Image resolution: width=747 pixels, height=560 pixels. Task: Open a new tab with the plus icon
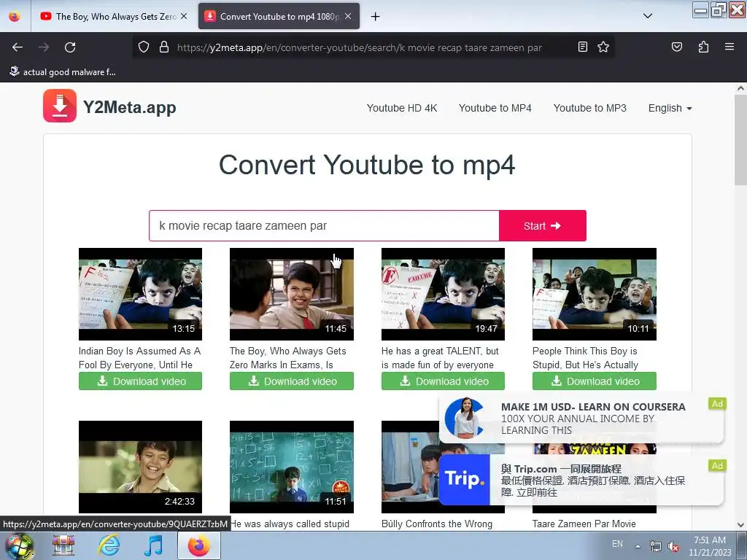click(x=376, y=17)
